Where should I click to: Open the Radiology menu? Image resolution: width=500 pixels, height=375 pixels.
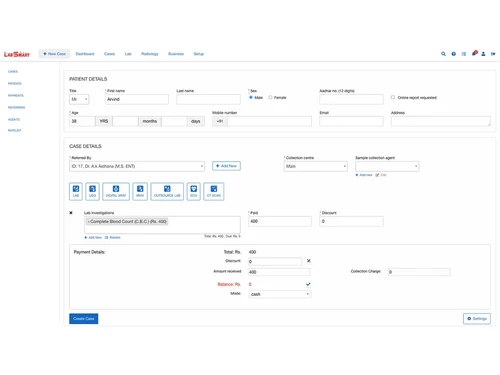[x=150, y=54]
